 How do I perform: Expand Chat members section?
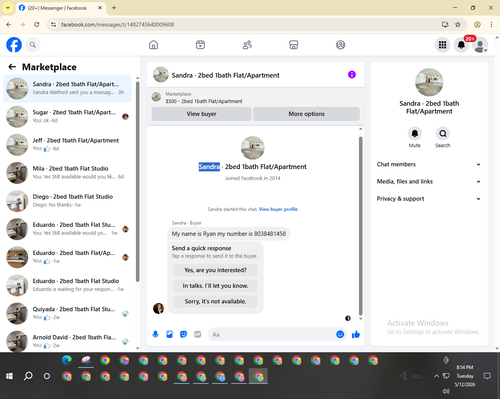click(429, 164)
